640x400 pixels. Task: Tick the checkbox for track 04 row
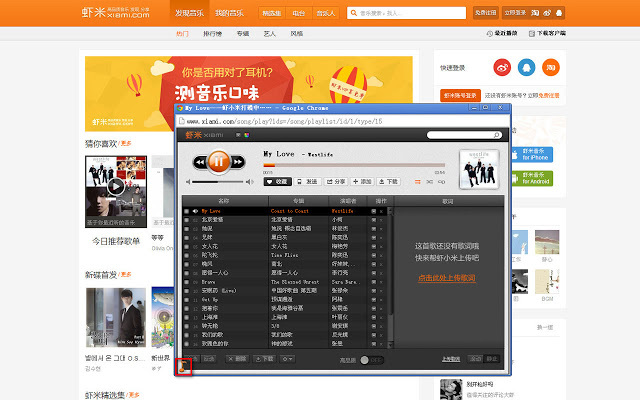pyautogui.click(x=187, y=238)
